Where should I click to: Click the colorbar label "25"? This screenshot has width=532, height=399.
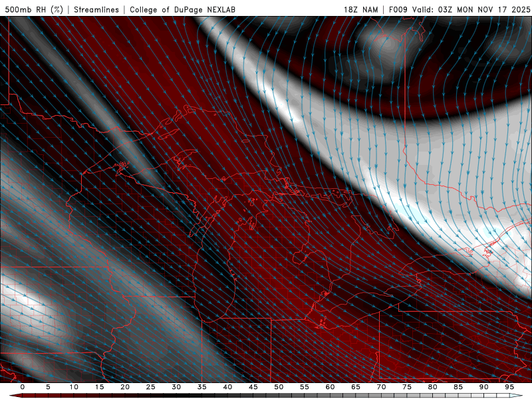click(x=151, y=387)
